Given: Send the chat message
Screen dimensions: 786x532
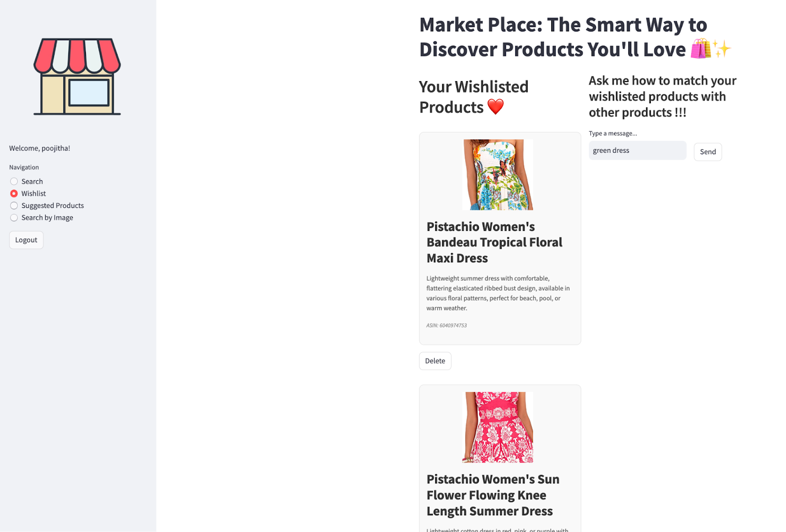Looking at the screenshot, I should click(x=707, y=152).
